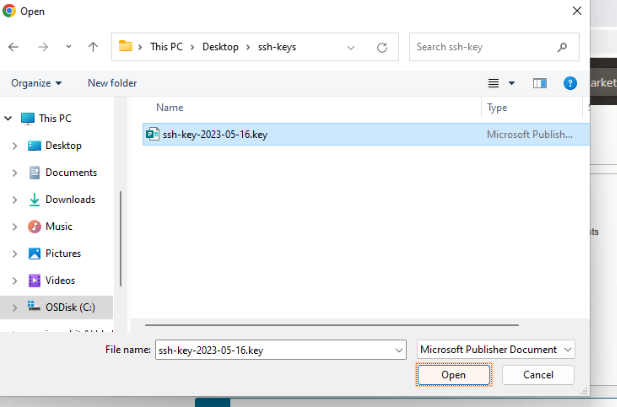Open Videos in the navigation pane
Screen dimensions: 617x407
[x=60, y=280]
